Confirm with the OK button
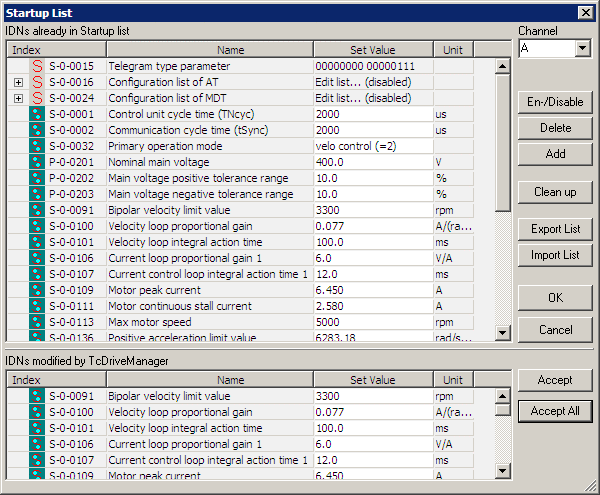 tap(555, 298)
